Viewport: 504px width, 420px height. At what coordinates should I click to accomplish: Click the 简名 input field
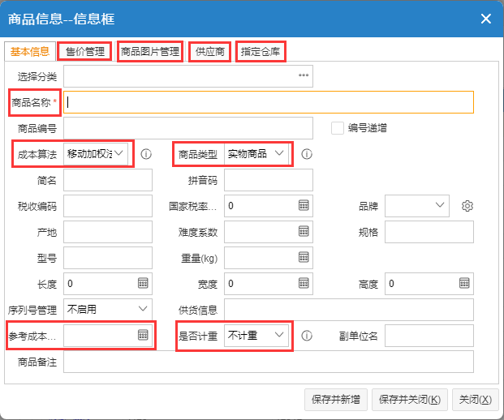click(108, 180)
